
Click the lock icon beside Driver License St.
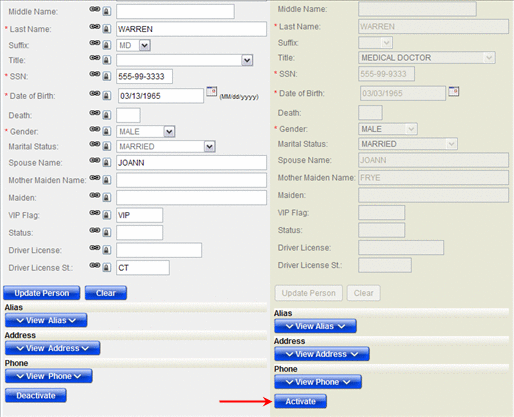[x=106, y=267]
